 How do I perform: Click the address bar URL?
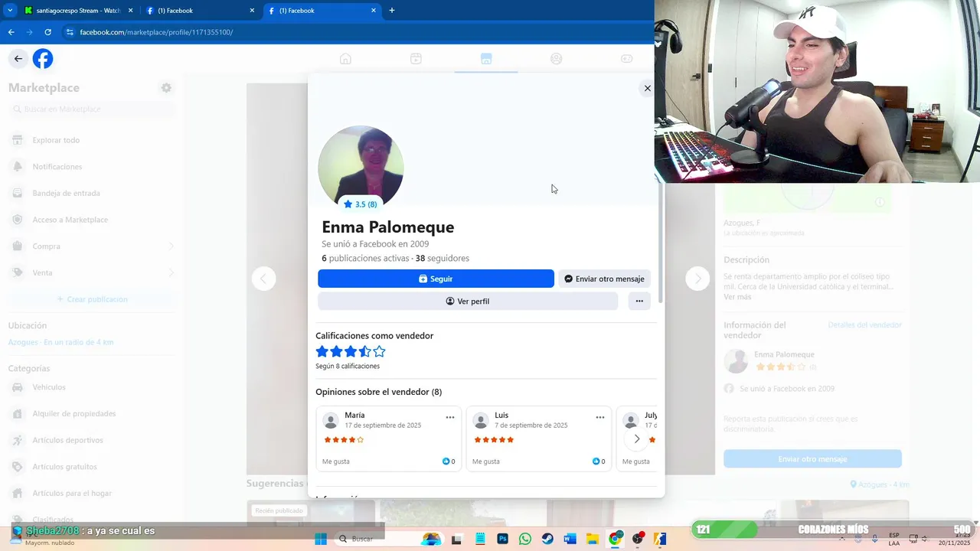pos(156,32)
